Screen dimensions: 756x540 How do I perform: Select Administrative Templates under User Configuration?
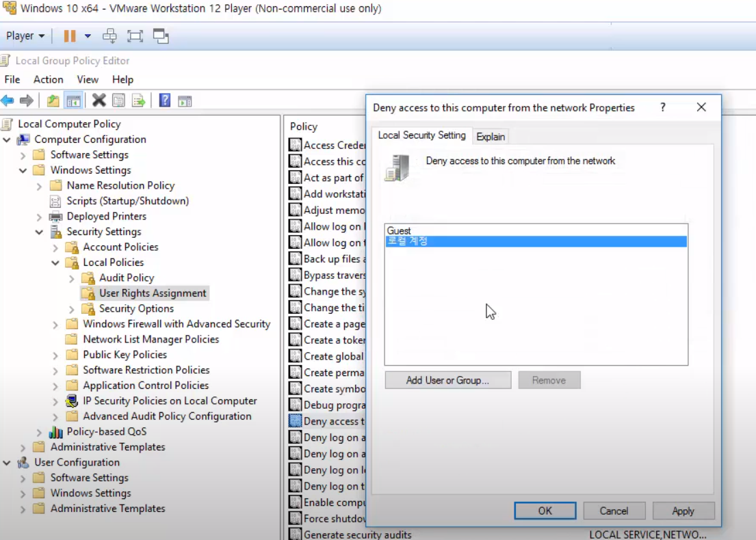coord(107,509)
